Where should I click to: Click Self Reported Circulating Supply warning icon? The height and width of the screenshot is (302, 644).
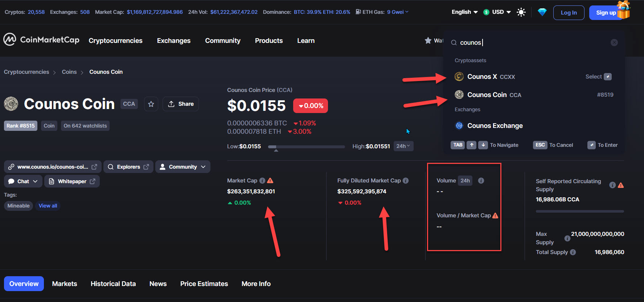[621, 185]
